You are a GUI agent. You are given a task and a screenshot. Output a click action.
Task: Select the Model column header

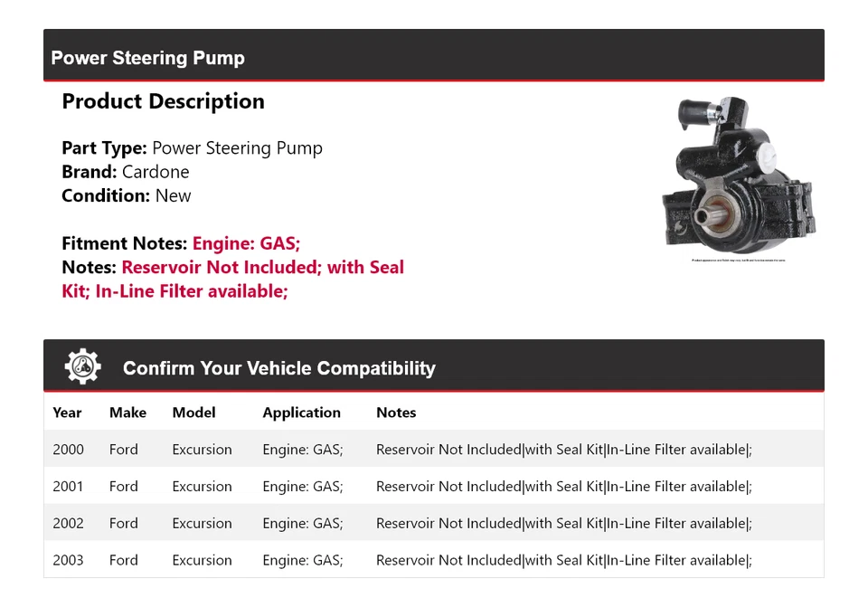pos(193,413)
